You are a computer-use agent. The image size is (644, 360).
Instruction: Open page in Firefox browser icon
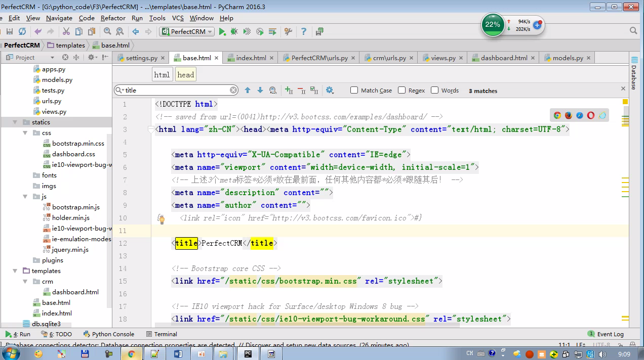[569, 115]
